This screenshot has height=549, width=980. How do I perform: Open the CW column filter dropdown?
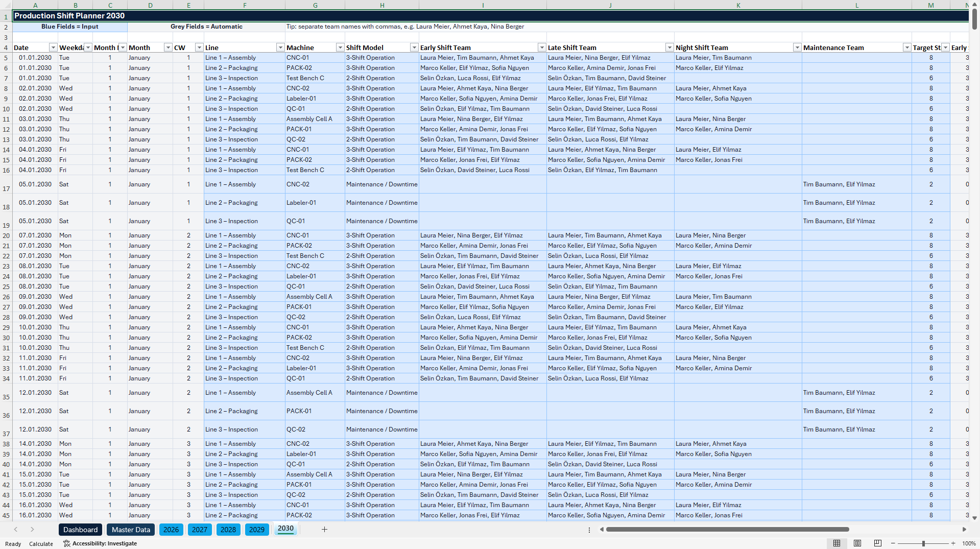tap(199, 47)
